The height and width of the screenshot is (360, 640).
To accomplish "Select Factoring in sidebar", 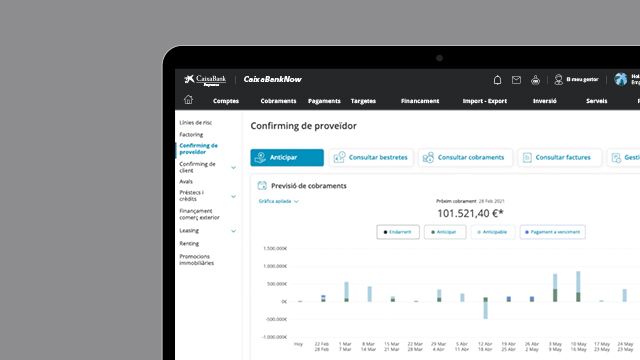I will point(191,134).
